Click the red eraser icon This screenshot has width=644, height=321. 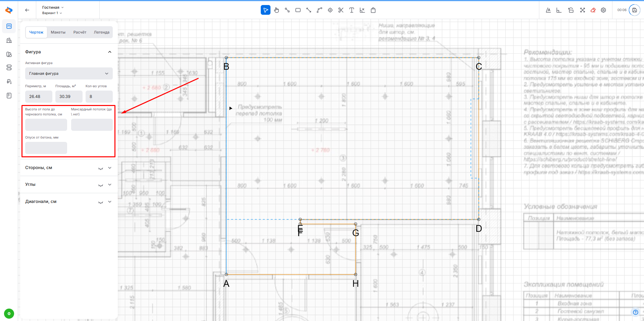[593, 10]
